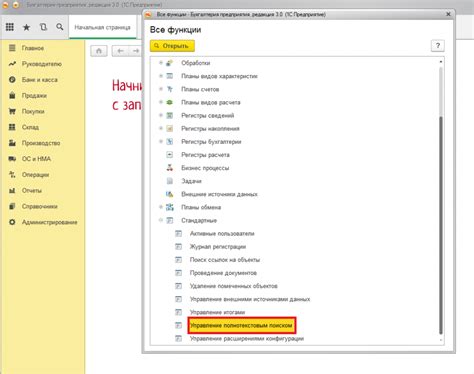Click the yellow Открыть button
Viewport: 474px width, 374px height.
(172, 46)
